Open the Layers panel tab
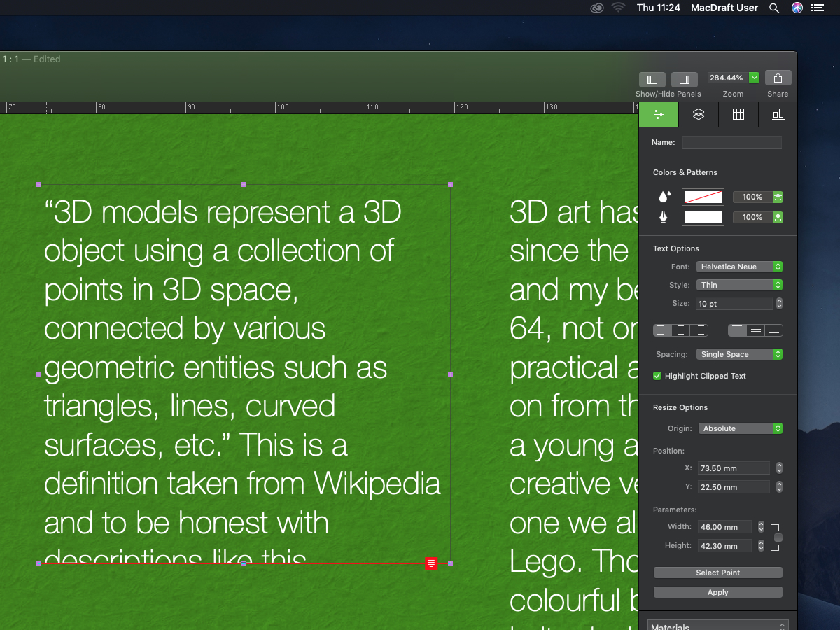The height and width of the screenshot is (630, 840). (x=698, y=115)
